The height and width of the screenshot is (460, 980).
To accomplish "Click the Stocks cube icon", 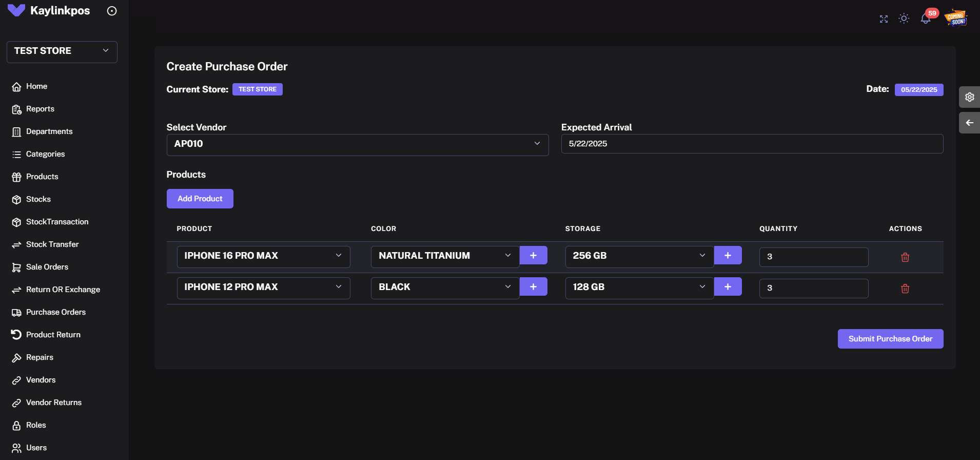I will [16, 200].
